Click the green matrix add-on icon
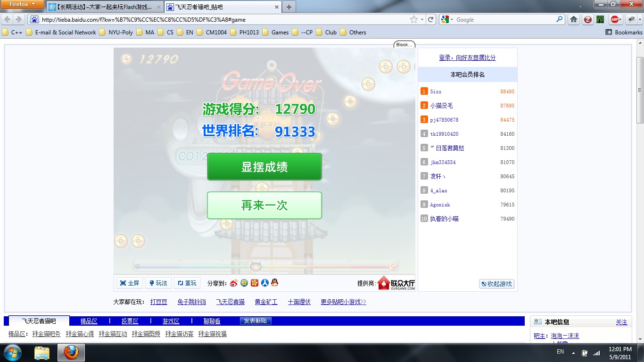 tap(600, 19)
